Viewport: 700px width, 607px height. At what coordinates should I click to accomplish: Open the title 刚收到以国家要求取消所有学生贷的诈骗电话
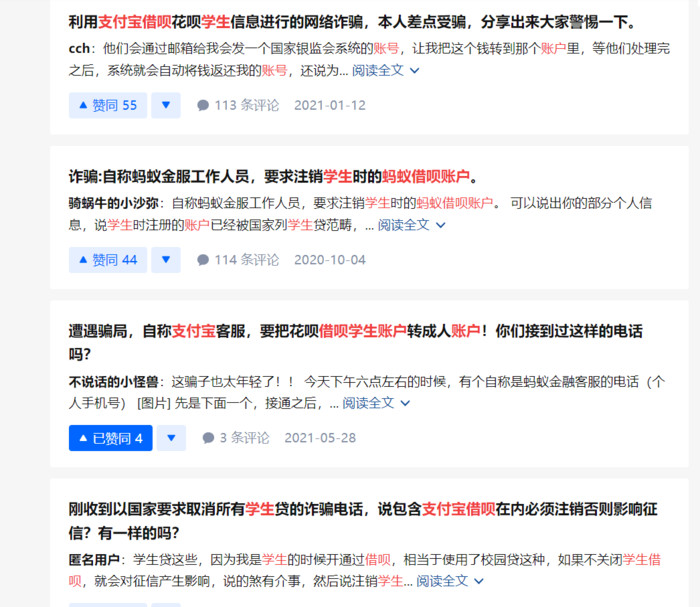coord(363,520)
